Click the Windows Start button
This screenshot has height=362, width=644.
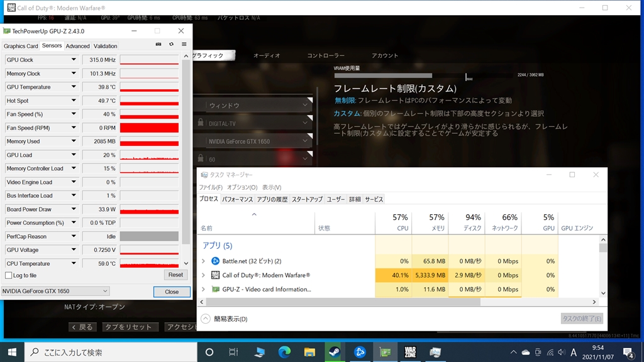[x=13, y=352]
